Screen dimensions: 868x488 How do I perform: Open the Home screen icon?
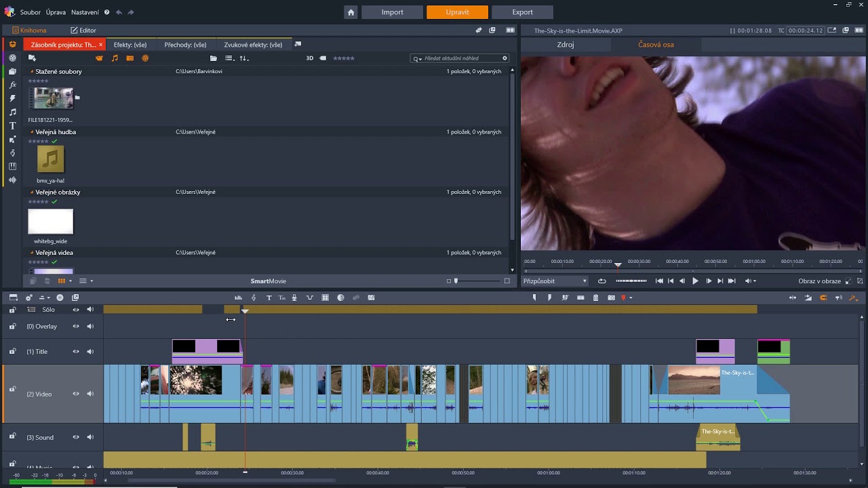[351, 12]
